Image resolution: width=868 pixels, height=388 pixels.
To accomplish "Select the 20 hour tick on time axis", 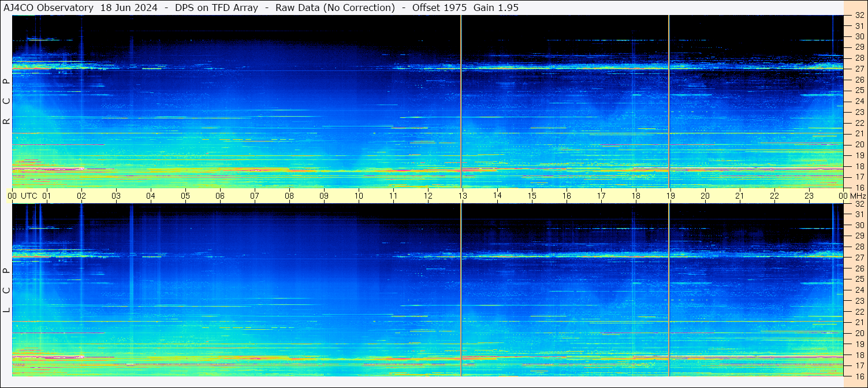I will pos(705,196).
